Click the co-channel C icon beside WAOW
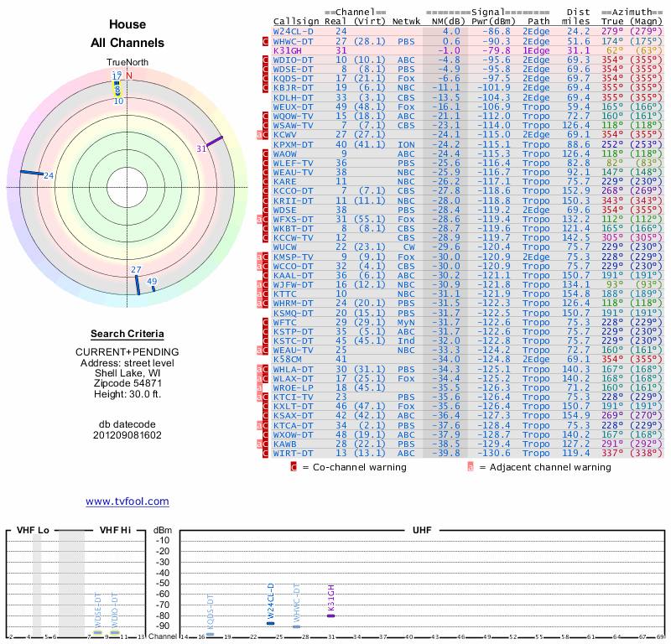Image resolution: width=671 pixels, height=644 pixels. click(265, 153)
